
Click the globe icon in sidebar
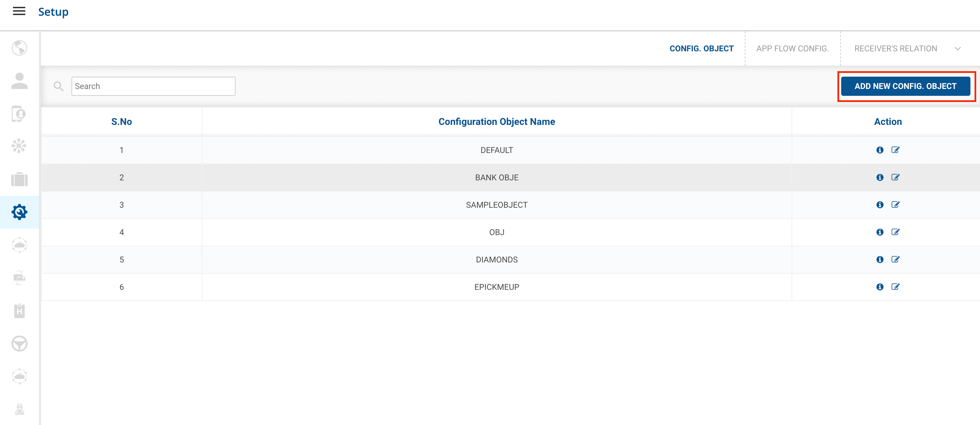19,48
